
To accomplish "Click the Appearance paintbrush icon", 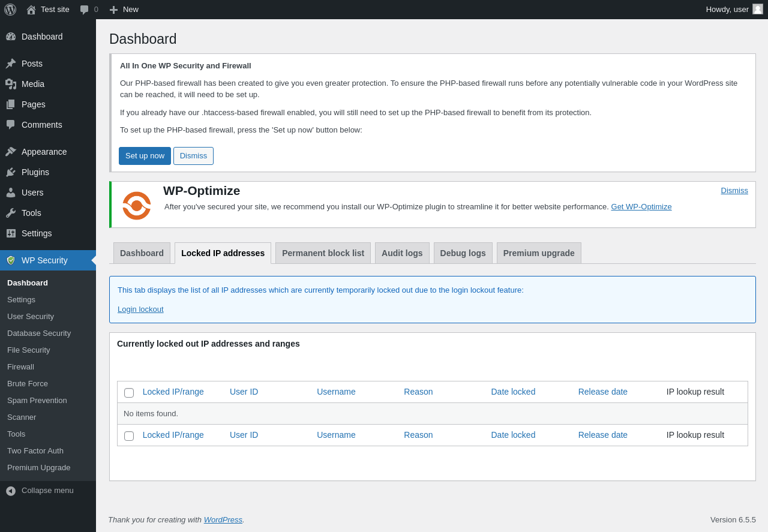I will [11, 152].
